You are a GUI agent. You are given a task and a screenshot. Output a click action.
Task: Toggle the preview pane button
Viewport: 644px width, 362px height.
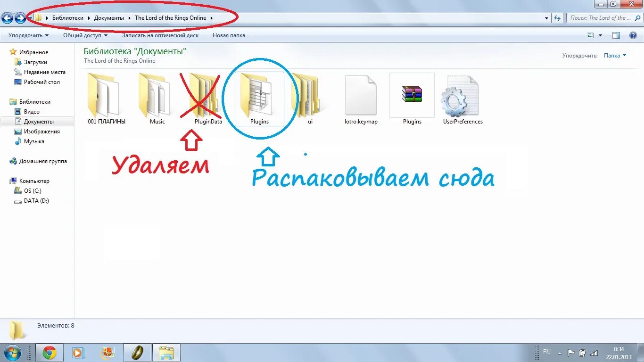point(616,35)
